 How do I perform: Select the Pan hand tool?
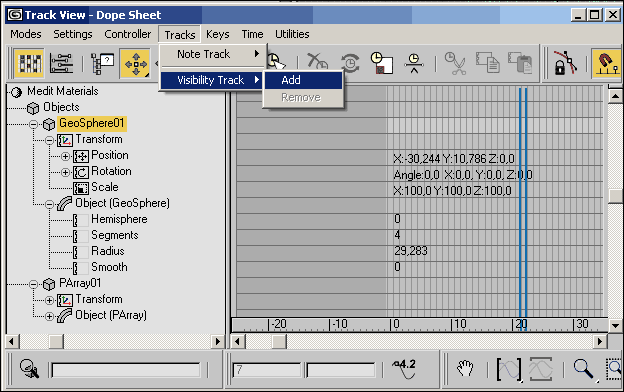pyautogui.click(x=465, y=369)
